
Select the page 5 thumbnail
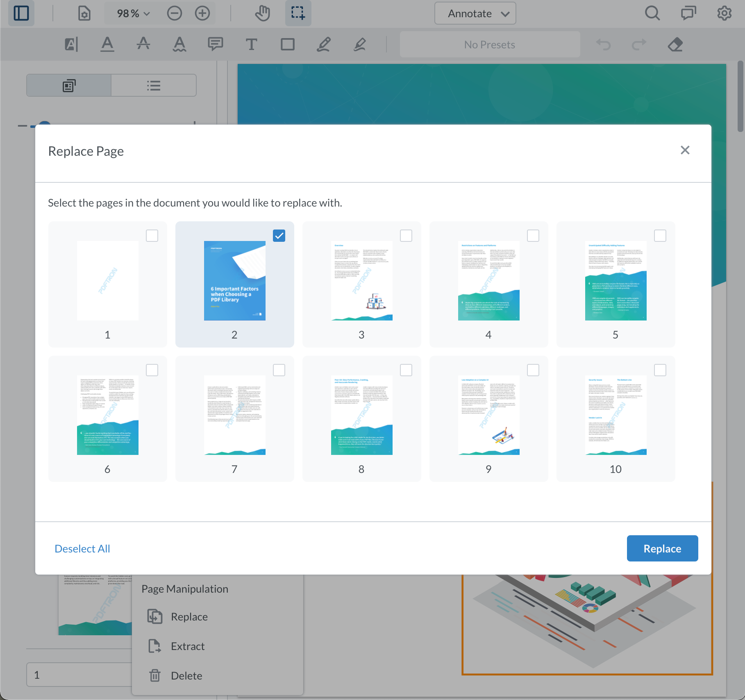pyautogui.click(x=616, y=281)
